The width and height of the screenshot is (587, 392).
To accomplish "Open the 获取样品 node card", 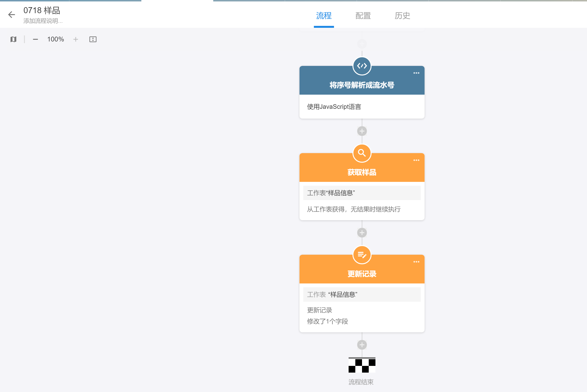I will tap(362, 201).
